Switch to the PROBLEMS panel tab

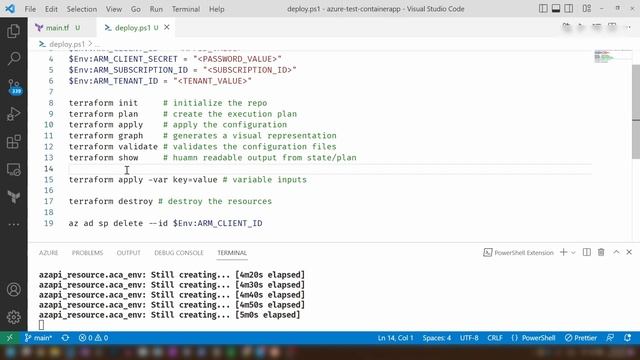click(x=87, y=253)
